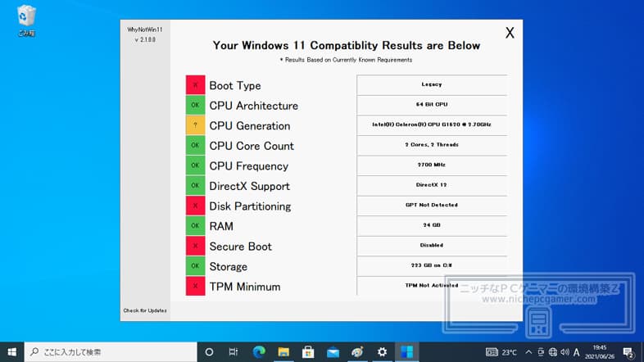The image size is (644, 362).
Task: Click the Disk Partitioning label
Action: coord(250,206)
